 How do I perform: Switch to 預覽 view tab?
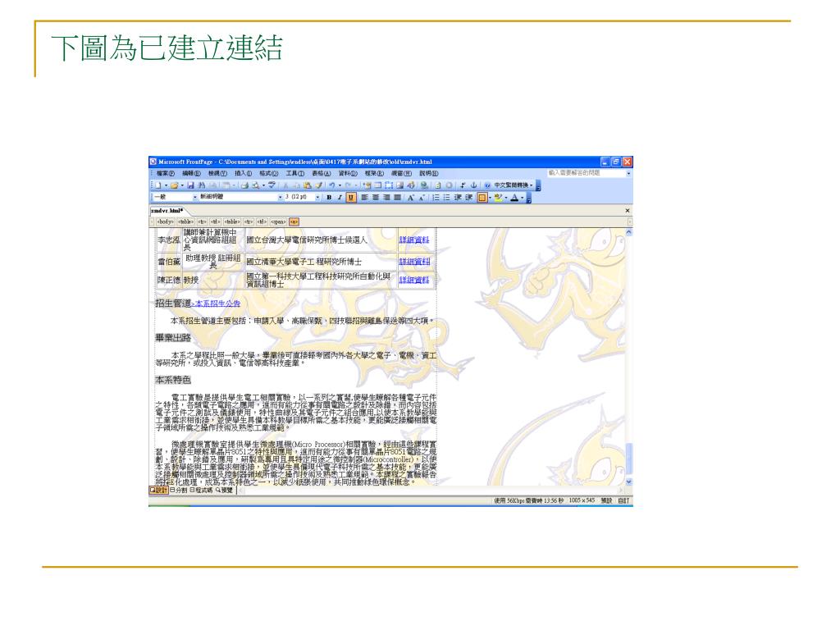(x=225, y=491)
